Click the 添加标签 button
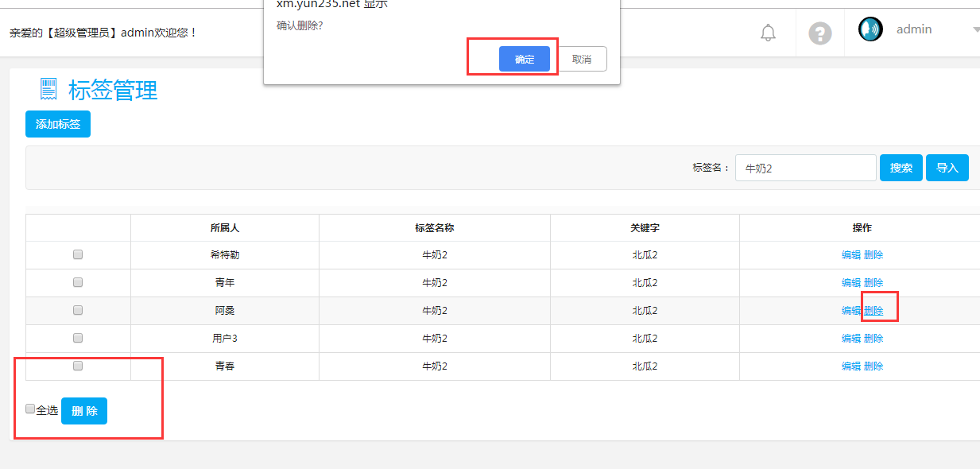The width and height of the screenshot is (980, 469). point(58,124)
